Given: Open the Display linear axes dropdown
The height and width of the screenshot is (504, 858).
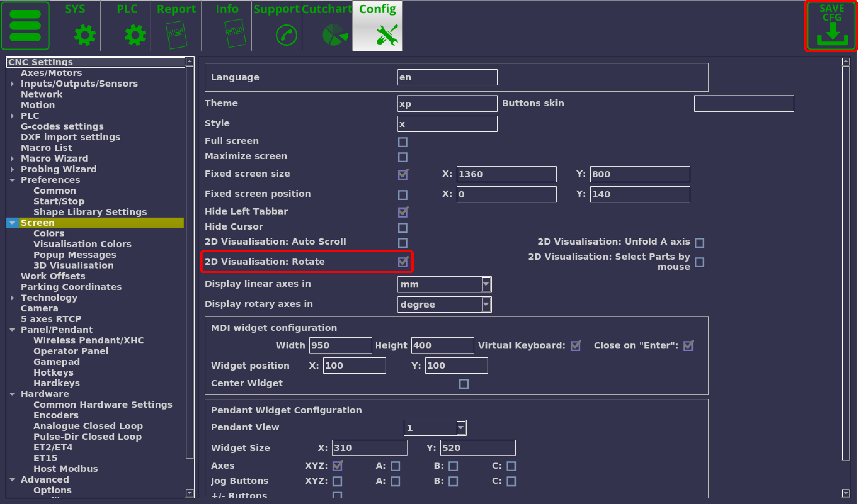Looking at the screenshot, I should tap(486, 284).
